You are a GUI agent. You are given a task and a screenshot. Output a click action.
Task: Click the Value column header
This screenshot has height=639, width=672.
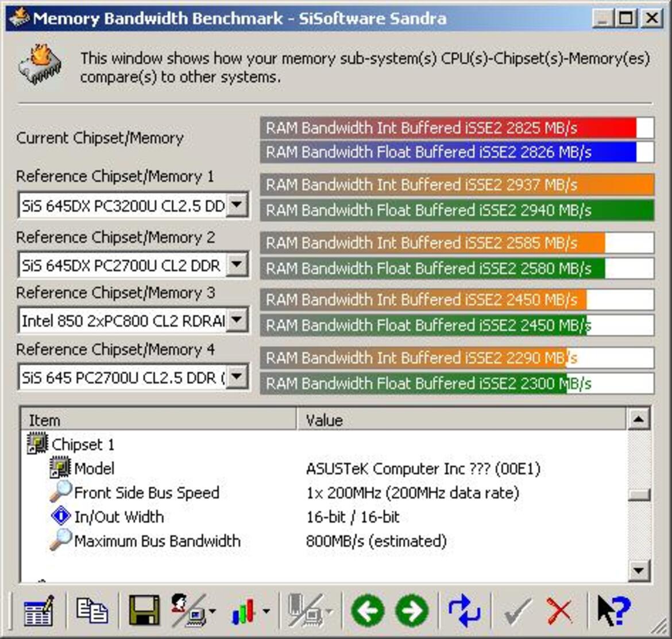[462, 420]
